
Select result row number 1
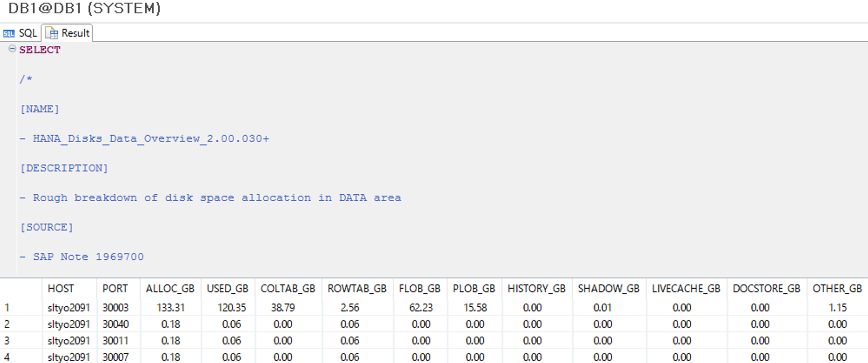click(7, 308)
